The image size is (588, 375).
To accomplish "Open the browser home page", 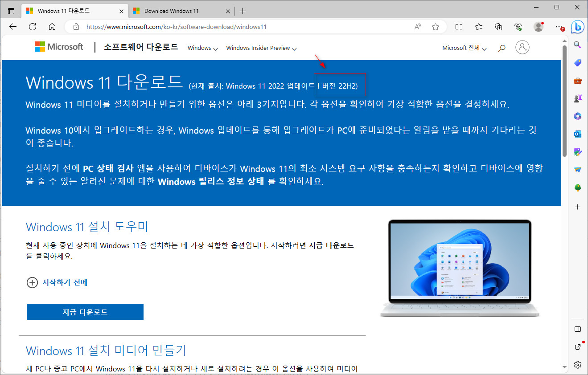I will (x=52, y=27).
